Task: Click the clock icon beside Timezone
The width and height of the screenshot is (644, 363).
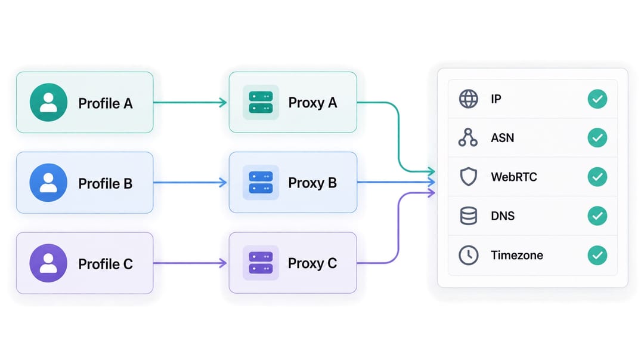Action: [468, 255]
